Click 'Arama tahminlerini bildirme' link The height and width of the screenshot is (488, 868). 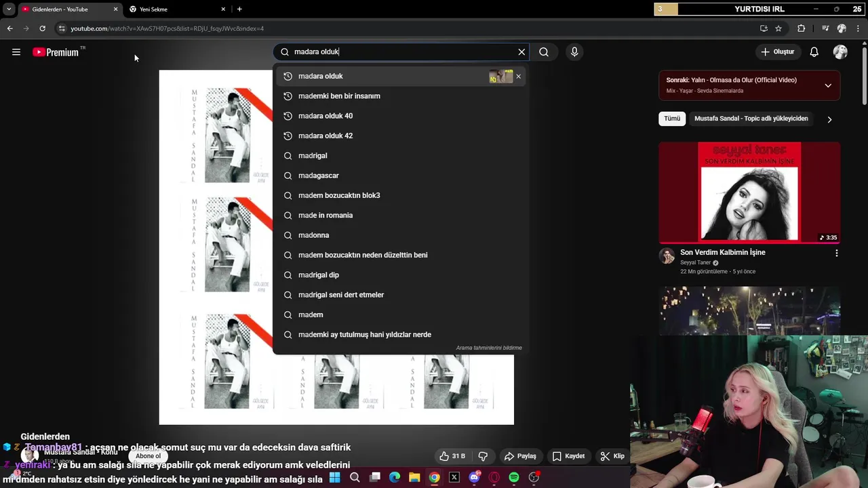tap(489, 348)
